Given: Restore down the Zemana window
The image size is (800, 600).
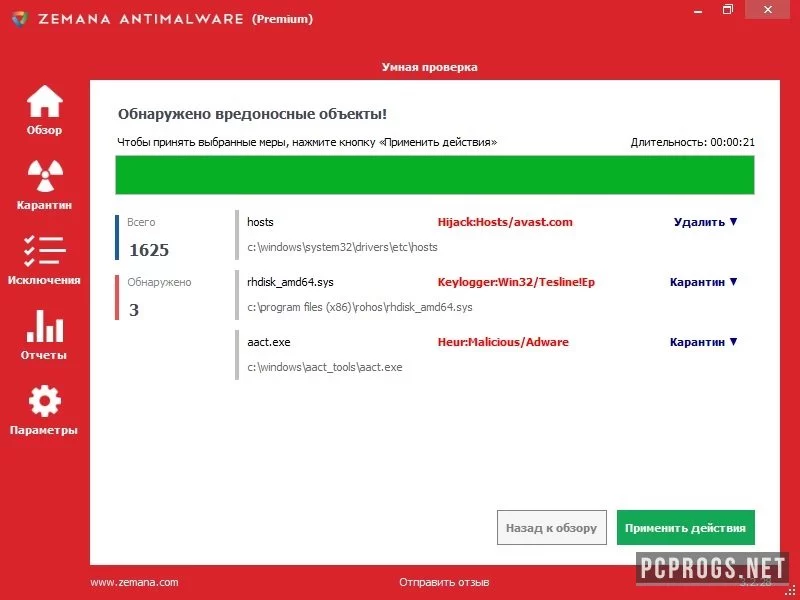Looking at the screenshot, I should coord(728,10).
